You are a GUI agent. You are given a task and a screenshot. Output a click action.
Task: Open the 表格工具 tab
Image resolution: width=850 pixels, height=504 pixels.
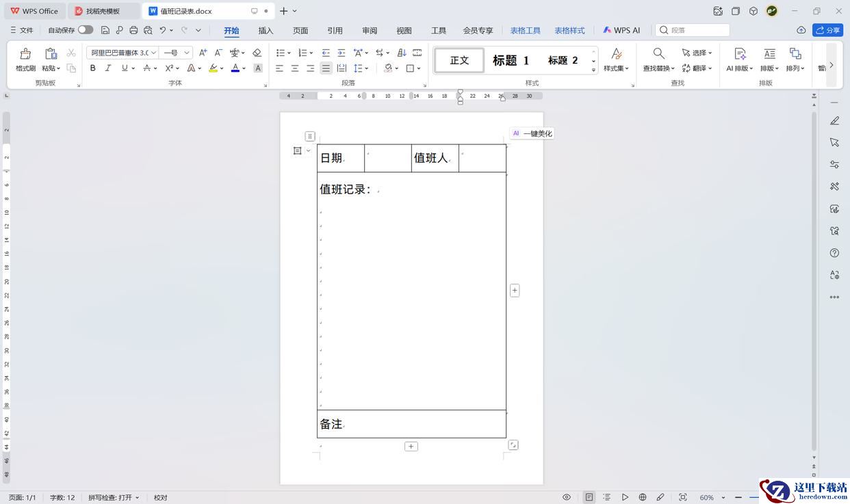coord(525,30)
